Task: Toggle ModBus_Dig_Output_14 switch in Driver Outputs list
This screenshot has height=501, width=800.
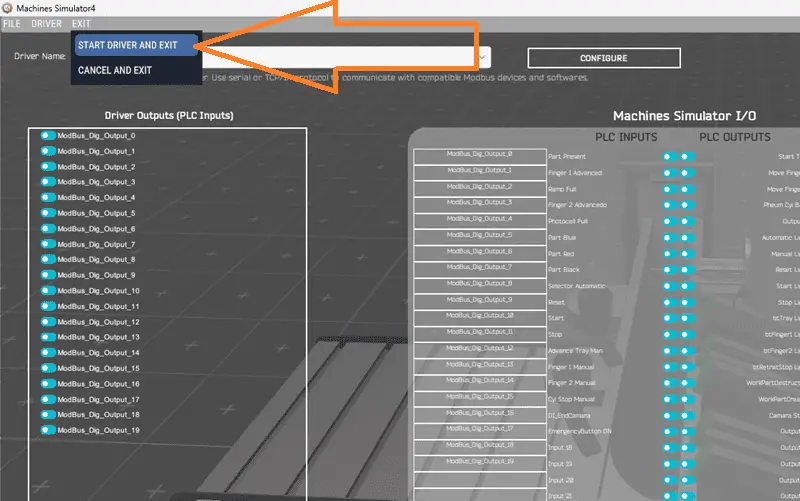Action: pyautogui.click(x=48, y=352)
